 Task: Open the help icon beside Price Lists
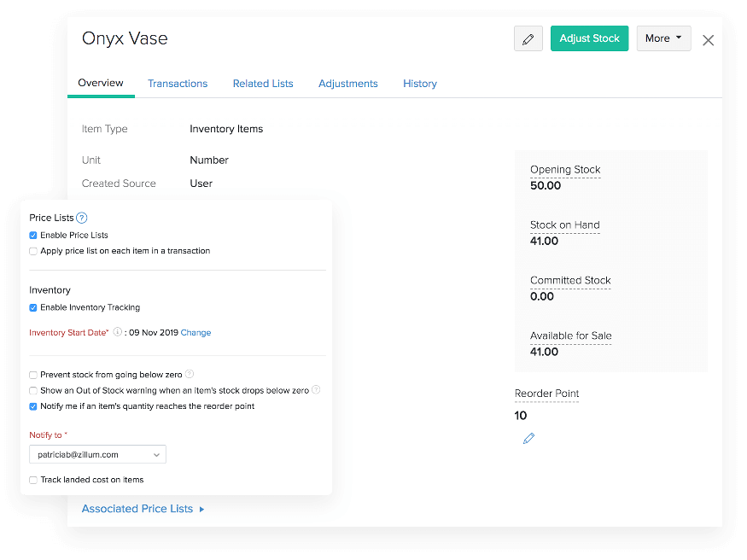tap(82, 218)
